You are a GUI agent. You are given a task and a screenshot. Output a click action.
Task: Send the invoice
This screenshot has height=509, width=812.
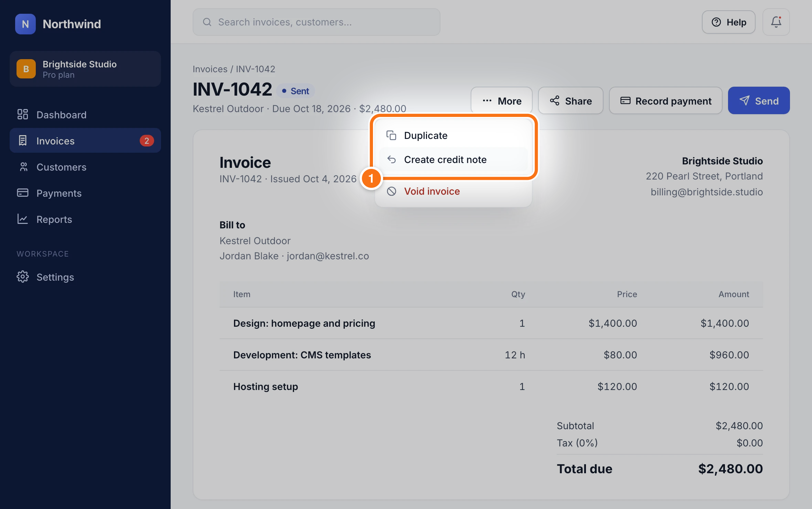(x=759, y=100)
